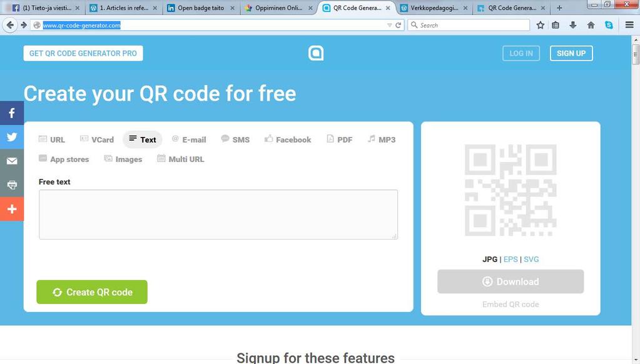640x364 pixels.
Task: Click GET QR CODE GENERATOR PRO button
Action: [x=83, y=53]
